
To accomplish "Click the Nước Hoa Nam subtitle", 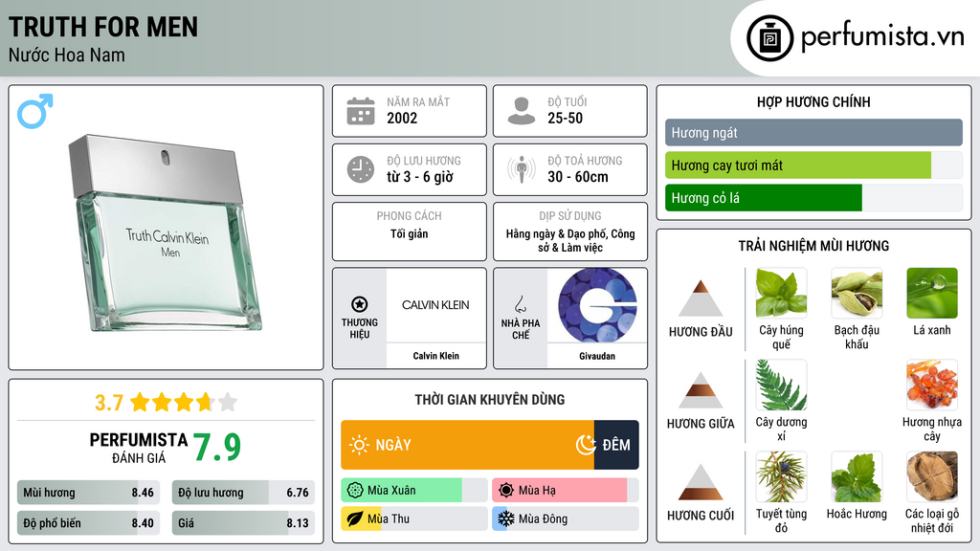I will pos(67,55).
